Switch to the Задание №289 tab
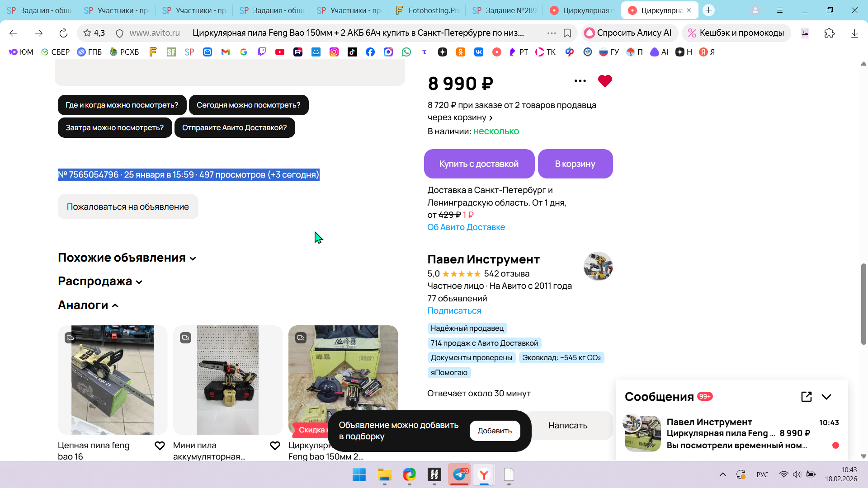Viewport: 868px width, 488px height. 505,10
